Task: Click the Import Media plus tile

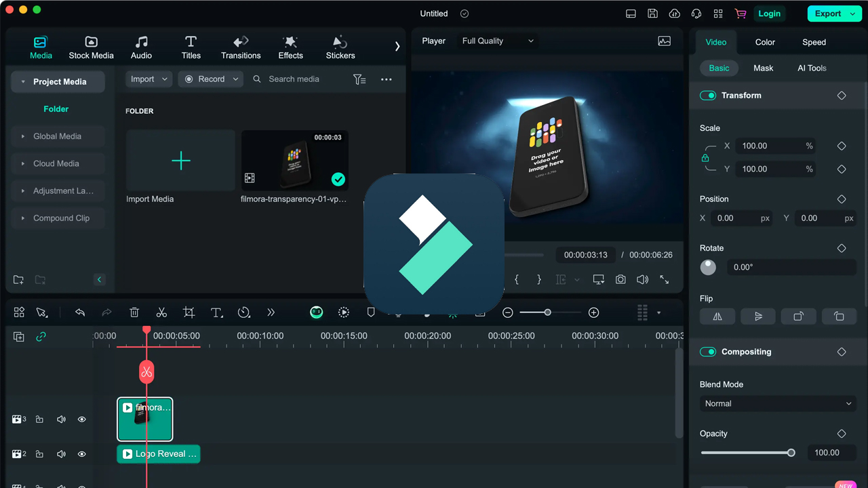Action: pos(180,161)
